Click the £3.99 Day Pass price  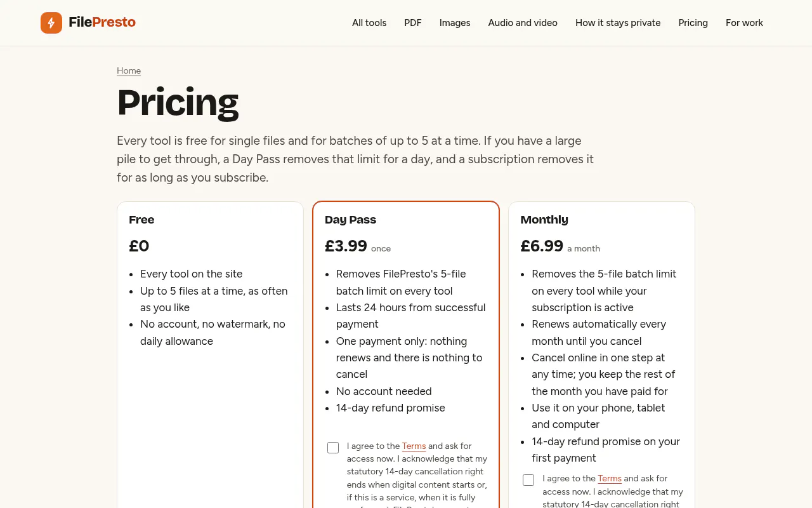pyautogui.click(x=346, y=246)
